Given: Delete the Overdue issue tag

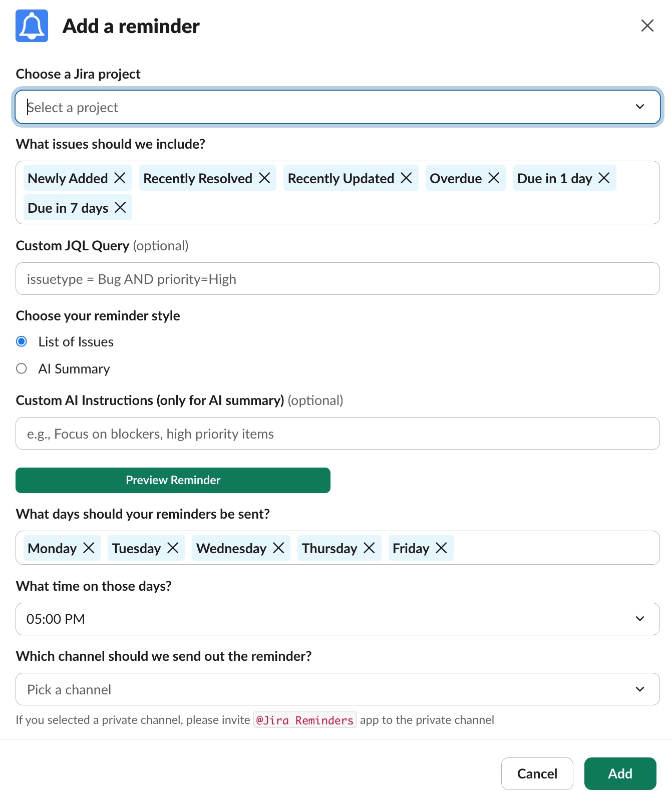Looking at the screenshot, I should point(494,178).
